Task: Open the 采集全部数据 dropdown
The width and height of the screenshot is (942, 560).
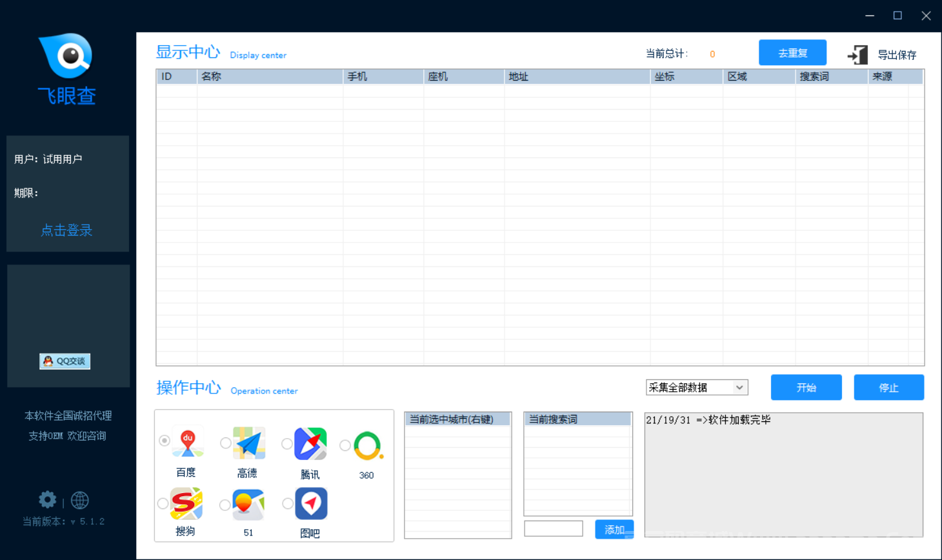Action: [x=696, y=387]
